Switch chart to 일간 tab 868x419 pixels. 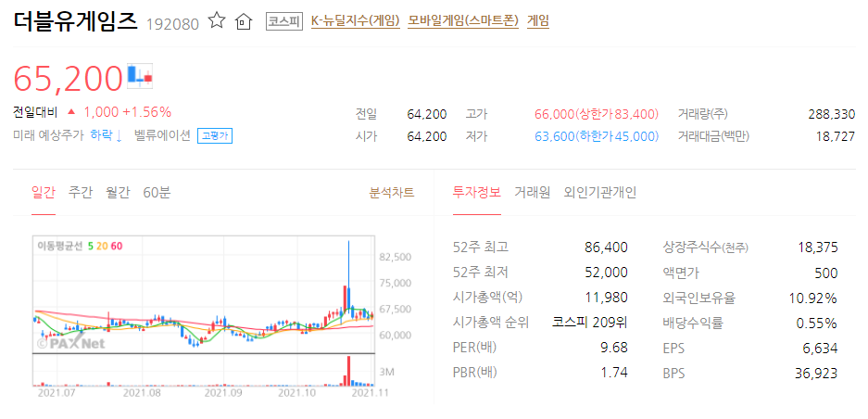click(x=44, y=193)
